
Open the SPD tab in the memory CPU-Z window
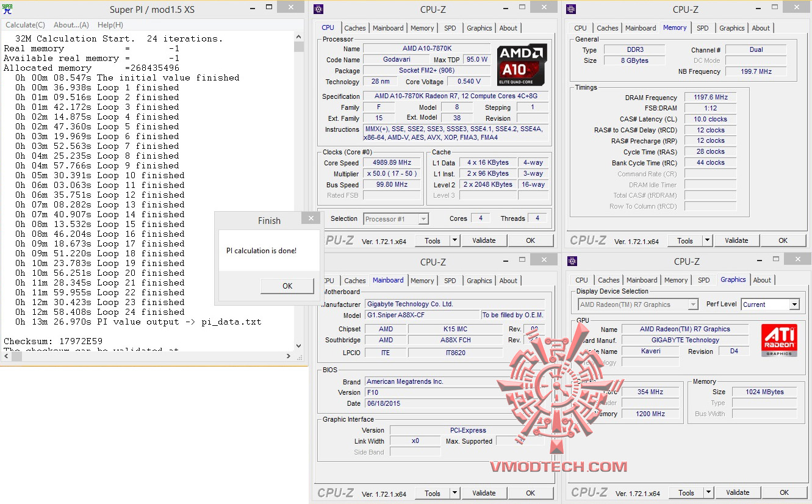pyautogui.click(x=703, y=28)
